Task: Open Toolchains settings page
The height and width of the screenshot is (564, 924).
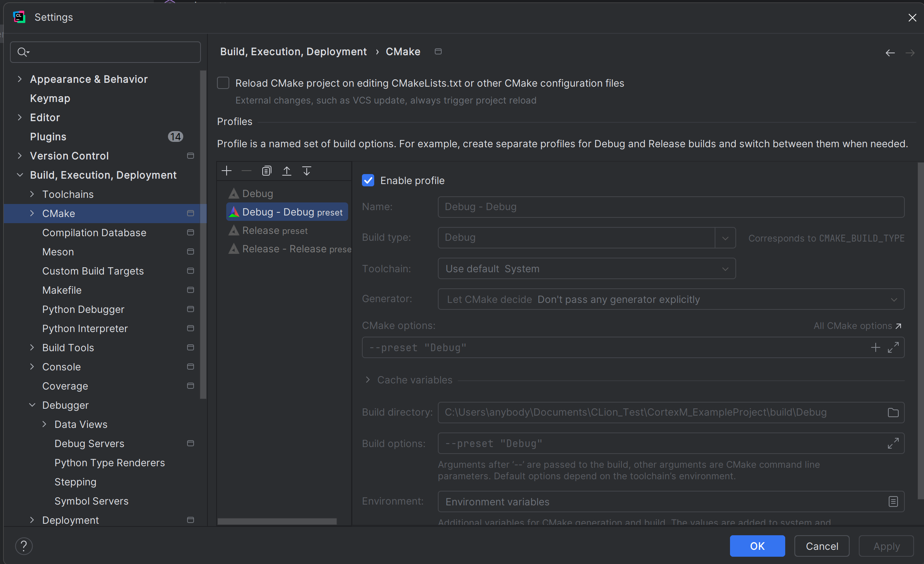Action: pyautogui.click(x=68, y=194)
